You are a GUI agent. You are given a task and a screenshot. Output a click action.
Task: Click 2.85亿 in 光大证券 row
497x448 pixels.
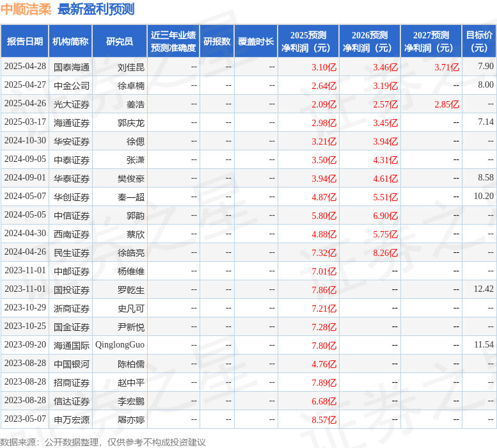(x=446, y=104)
